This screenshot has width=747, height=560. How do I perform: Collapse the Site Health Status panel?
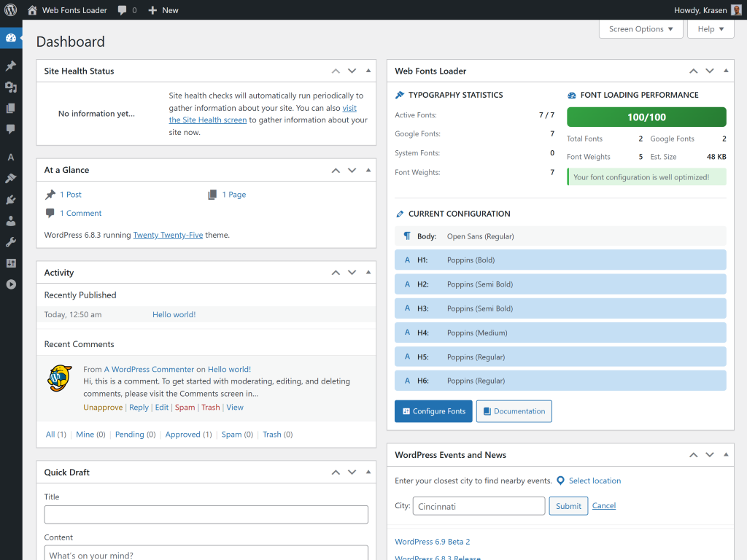[368, 71]
